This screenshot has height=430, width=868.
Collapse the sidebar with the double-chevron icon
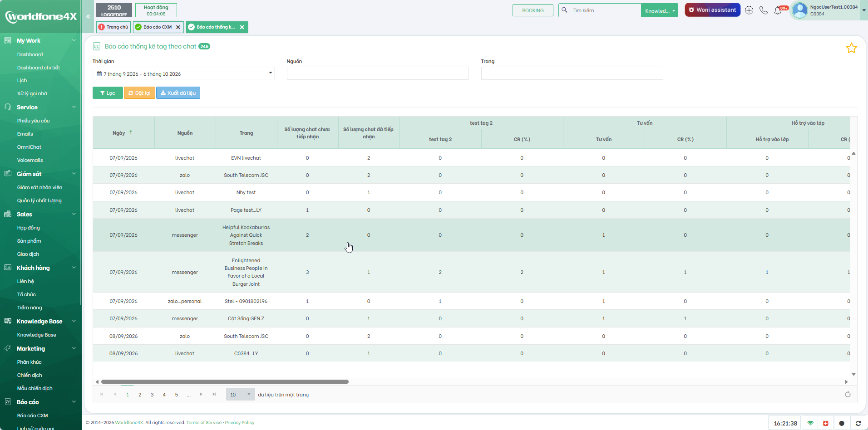[x=88, y=16]
